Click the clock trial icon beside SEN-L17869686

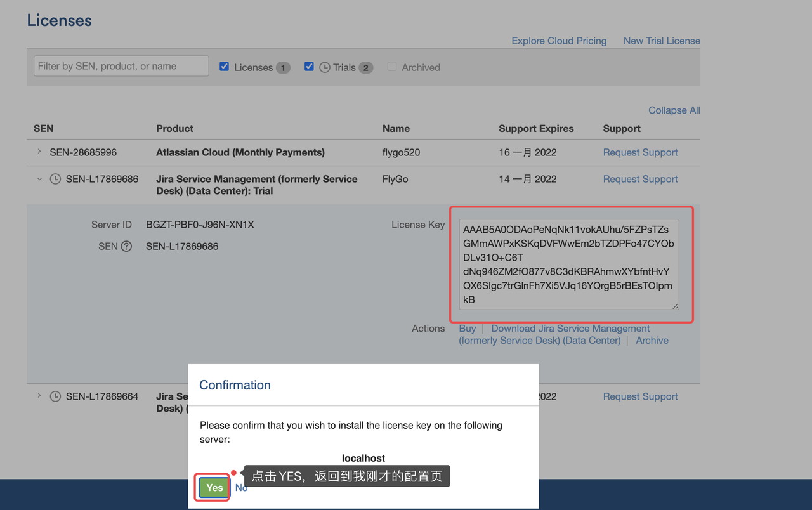click(x=56, y=179)
